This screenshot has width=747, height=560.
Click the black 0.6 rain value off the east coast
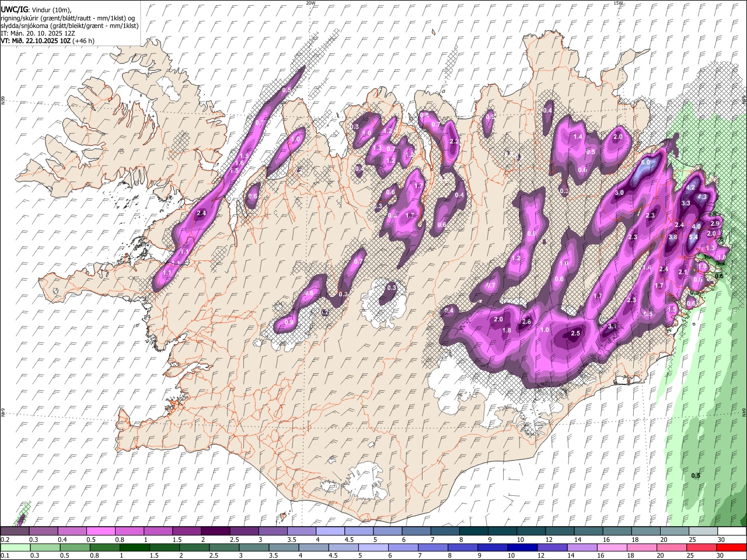tap(719, 276)
